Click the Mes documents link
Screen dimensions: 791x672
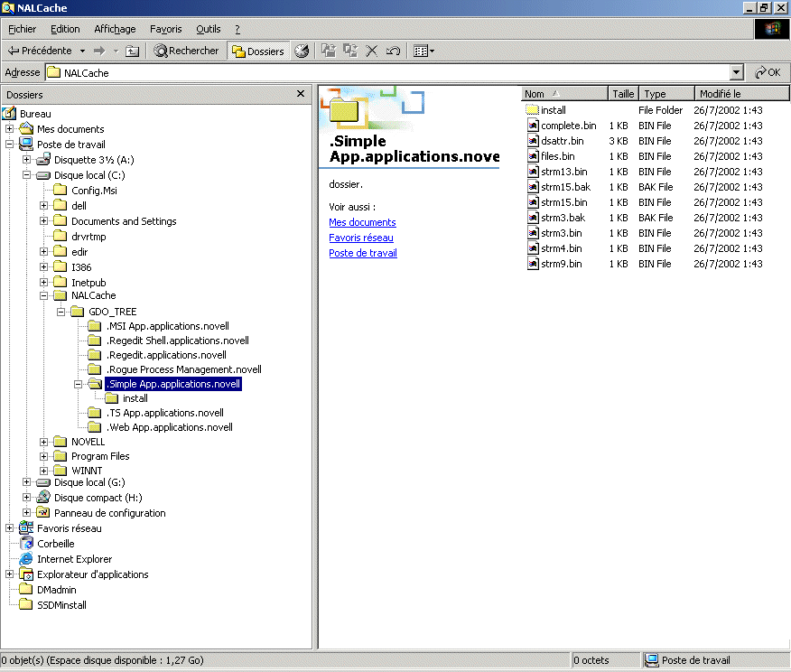pyautogui.click(x=362, y=222)
